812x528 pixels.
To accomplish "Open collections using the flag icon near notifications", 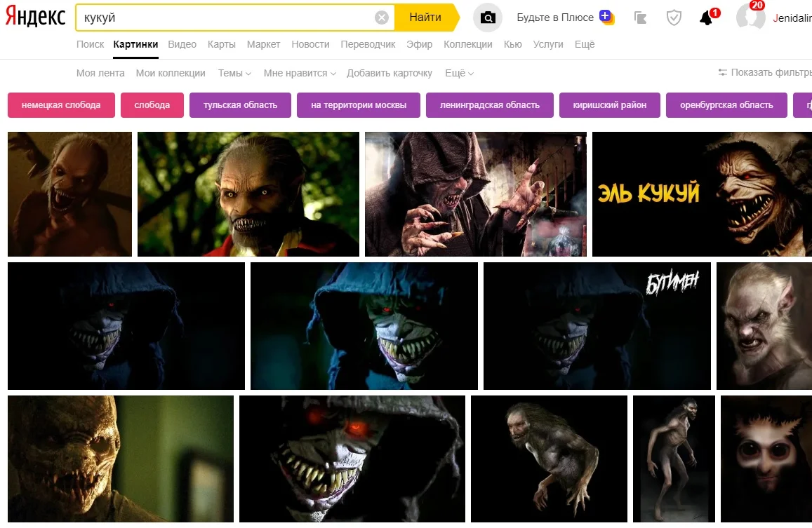I will click(x=640, y=17).
